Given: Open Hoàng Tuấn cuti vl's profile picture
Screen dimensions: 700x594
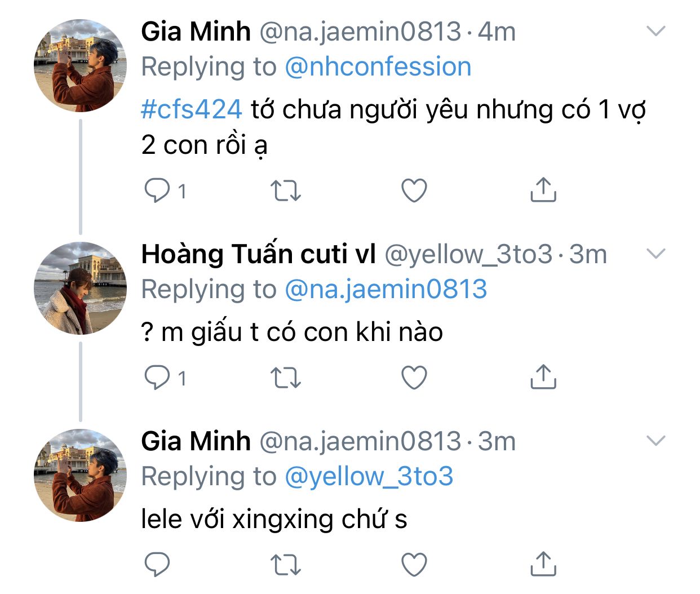Looking at the screenshot, I should [x=80, y=288].
